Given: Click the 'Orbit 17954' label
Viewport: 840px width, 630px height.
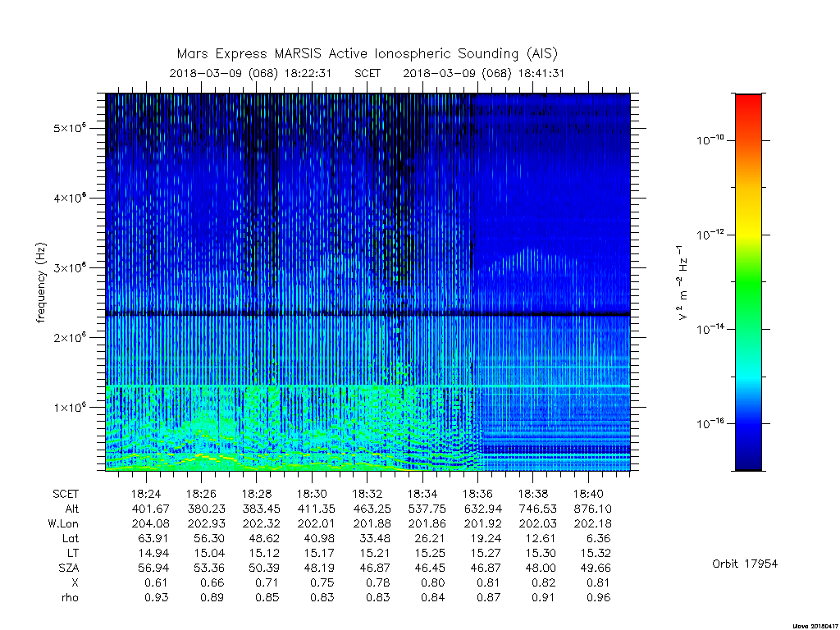Looking at the screenshot, I should click(x=745, y=564).
